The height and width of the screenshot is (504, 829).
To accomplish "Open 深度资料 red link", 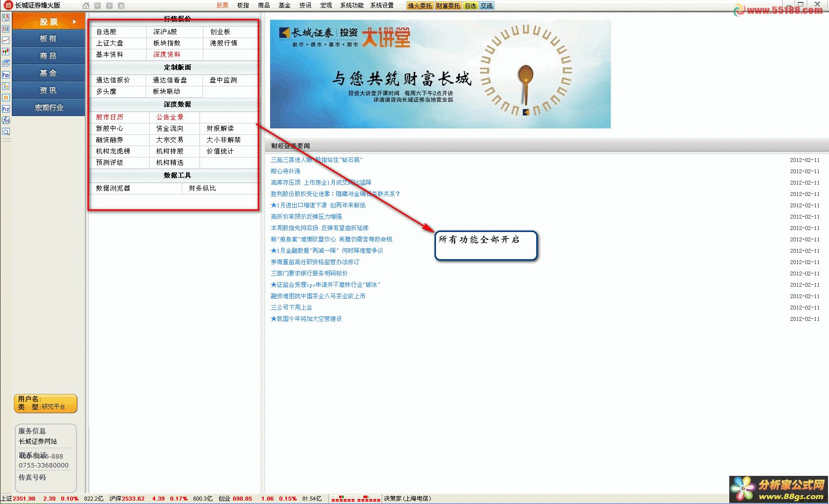I will click(167, 54).
